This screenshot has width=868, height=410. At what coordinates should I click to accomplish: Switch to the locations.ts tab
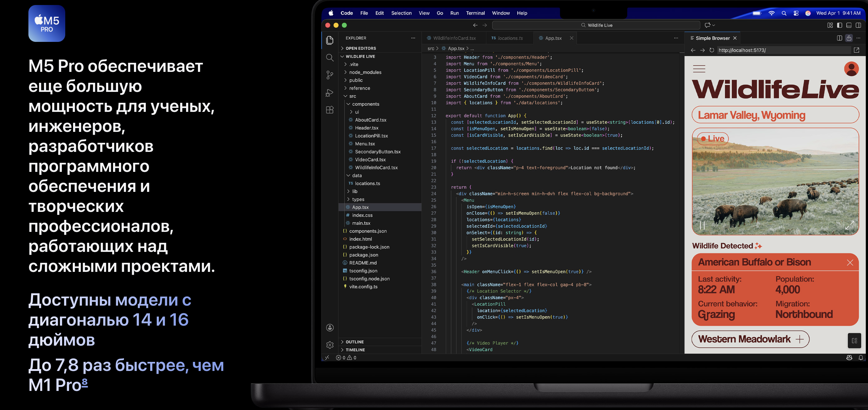tap(510, 38)
